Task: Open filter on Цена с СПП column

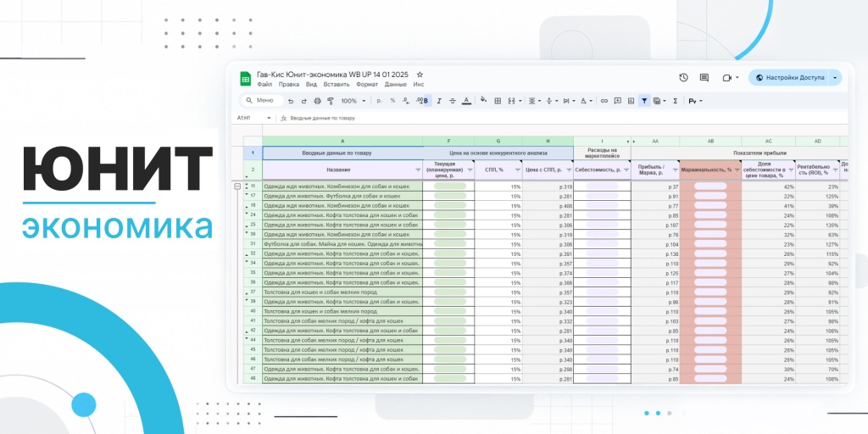Action: pos(569,170)
